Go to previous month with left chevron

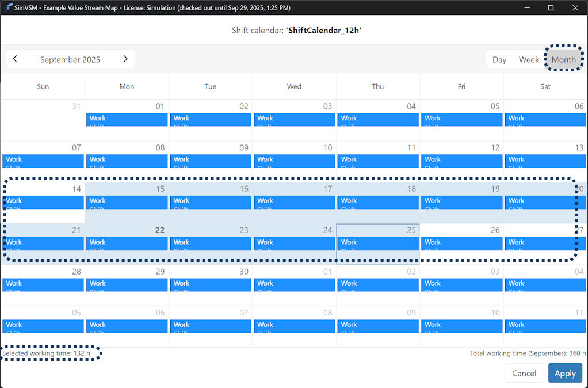coord(15,59)
